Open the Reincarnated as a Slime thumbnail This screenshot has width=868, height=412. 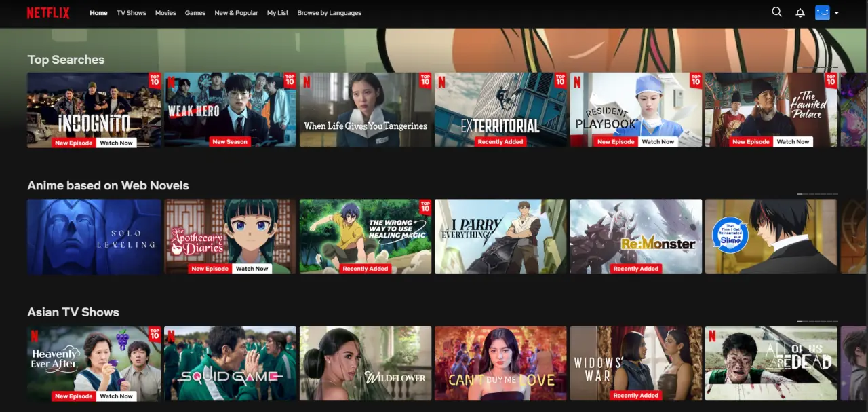771,236
